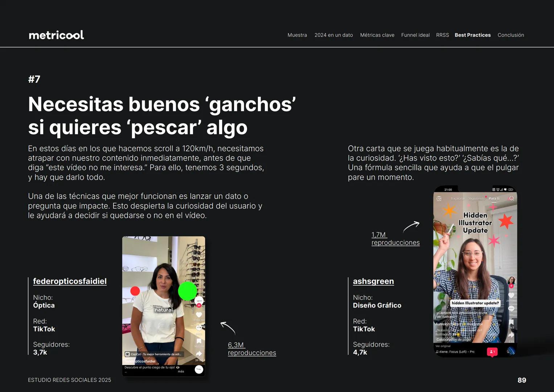Viewport: 554px width, 392px height.
Task: Tap the LIVE icon in ashsgreen video
Action: pyautogui.click(x=439, y=199)
